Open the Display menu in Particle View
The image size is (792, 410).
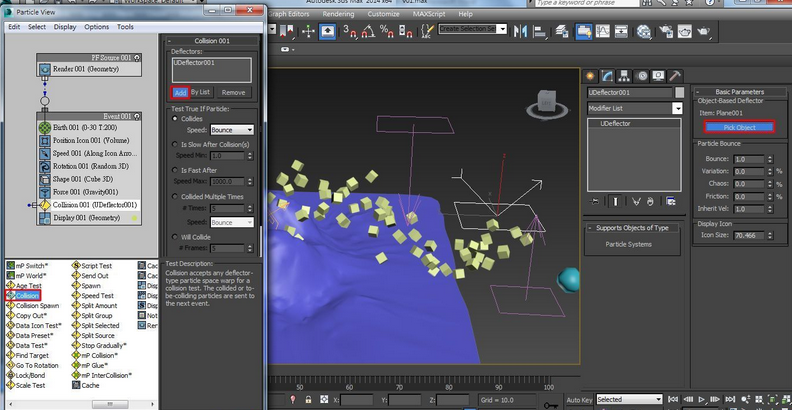tap(65, 27)
